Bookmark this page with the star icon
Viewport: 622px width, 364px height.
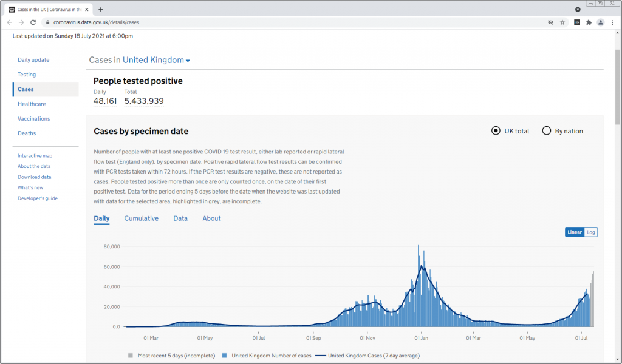click(x=562, y=22)
